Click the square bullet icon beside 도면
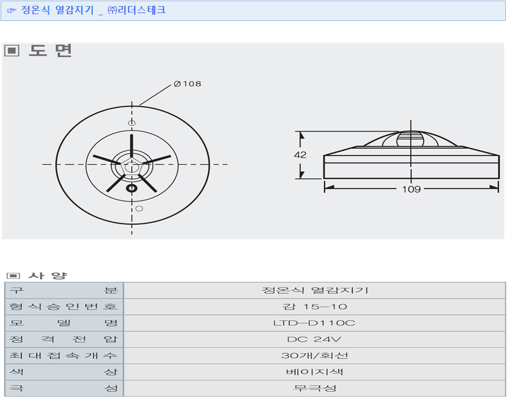Image resolution: width=507 pixels, height=420 pixels. pos(12,51)
